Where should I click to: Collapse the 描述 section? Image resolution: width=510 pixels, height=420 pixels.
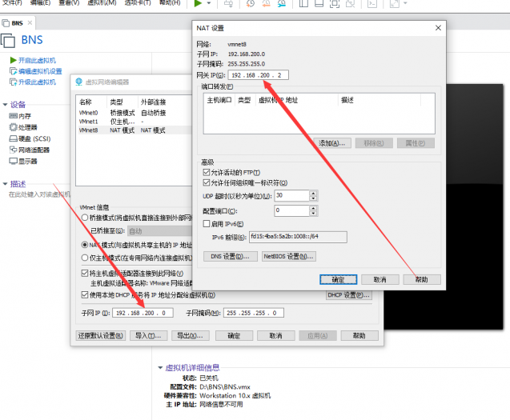coord(5,184)
